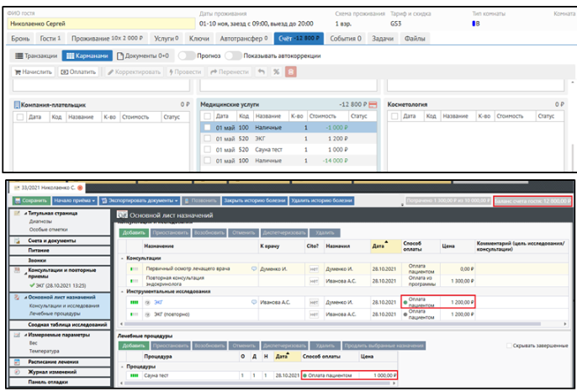Click the percent discount icon
Viewport: 577px width, 392px height.
click(275, 72)
